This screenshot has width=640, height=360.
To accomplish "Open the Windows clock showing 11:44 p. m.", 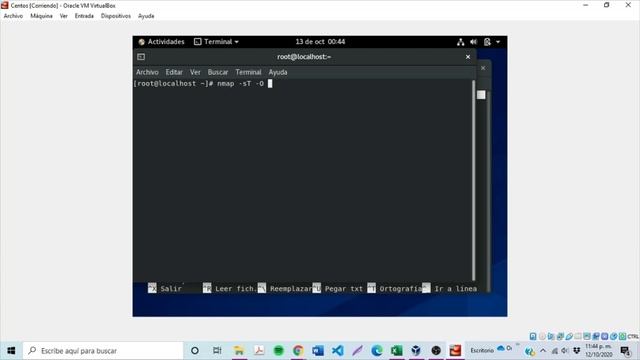I will (599, 351).
